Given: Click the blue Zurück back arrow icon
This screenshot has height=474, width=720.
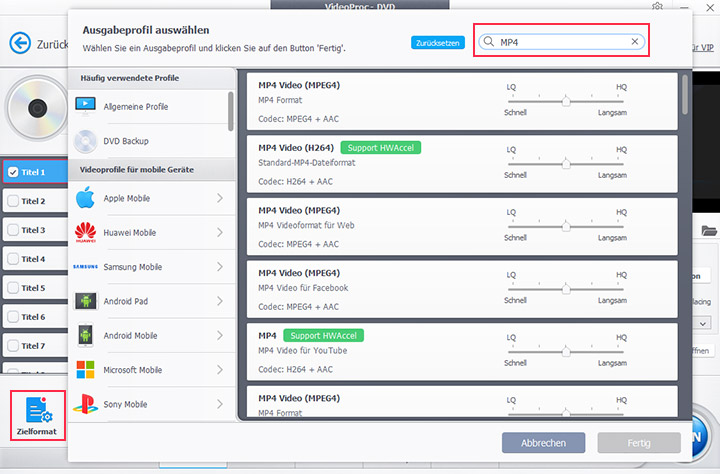Looking at the screenshot, I should (20, 43).
